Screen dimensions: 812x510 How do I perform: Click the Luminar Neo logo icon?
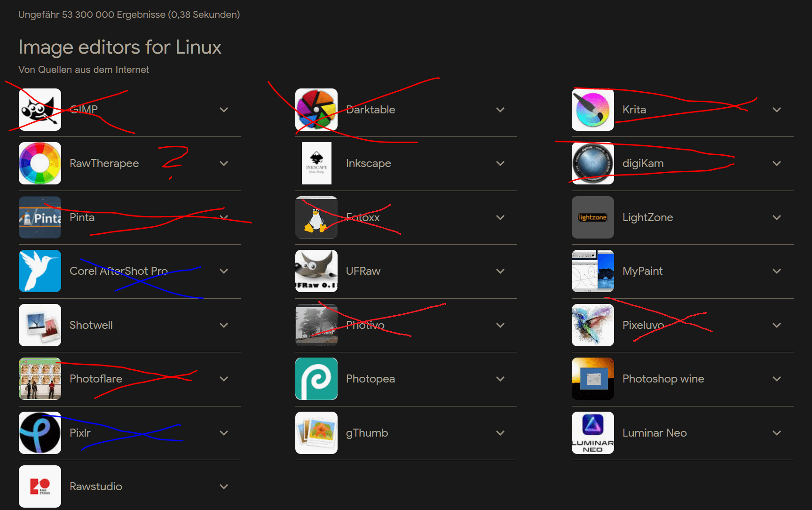click(x=593, y=433)
